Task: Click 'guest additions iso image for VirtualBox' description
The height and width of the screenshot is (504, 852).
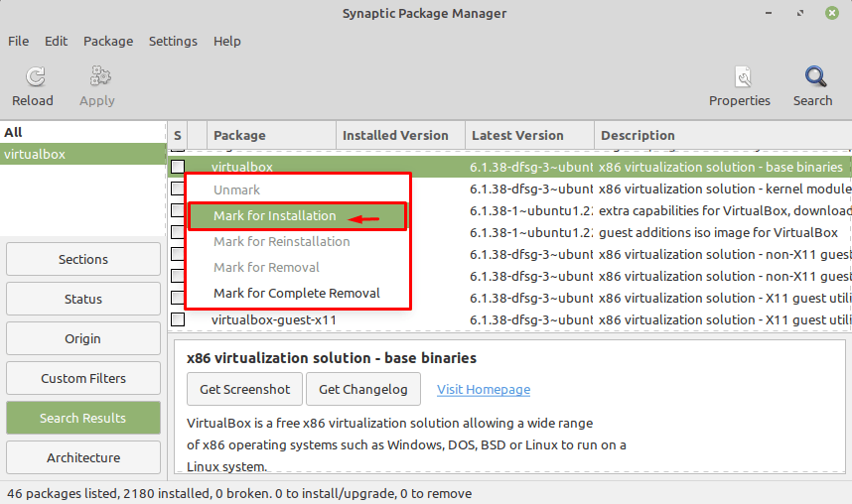Action: coord(718,232)
